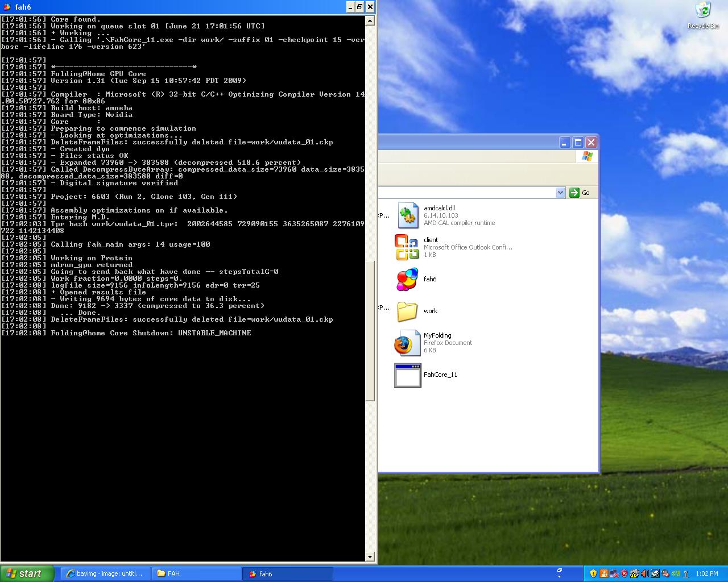The height and width of the screenshot is (582, 728).
Task: Click the NVIDIA green tray icon
Action: [x=676, y=573]
